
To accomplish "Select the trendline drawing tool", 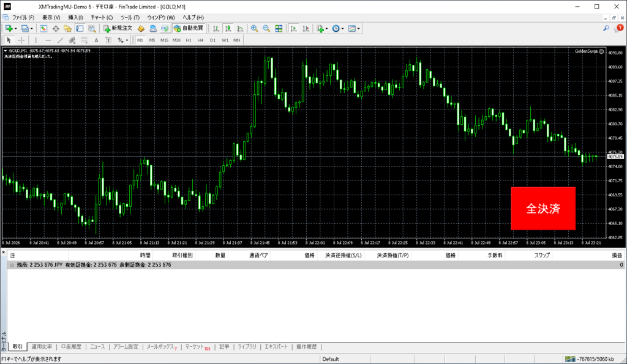I will [x=60, y=40].
